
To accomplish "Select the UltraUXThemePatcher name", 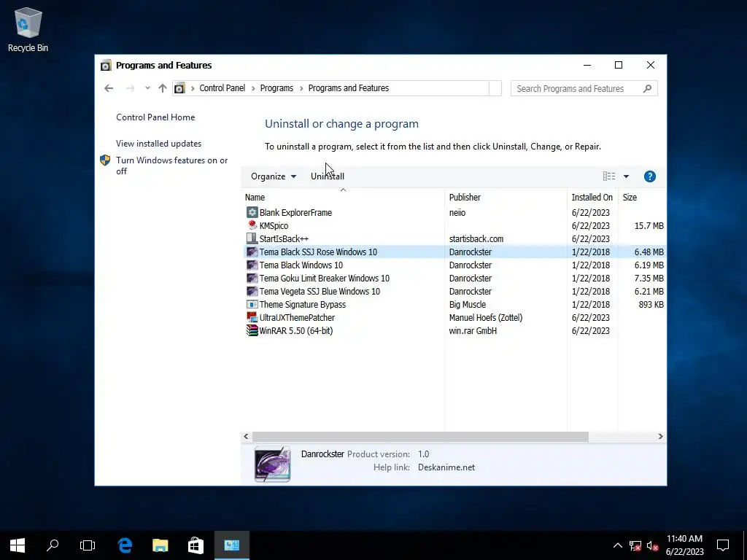I will tap(297, 317).
